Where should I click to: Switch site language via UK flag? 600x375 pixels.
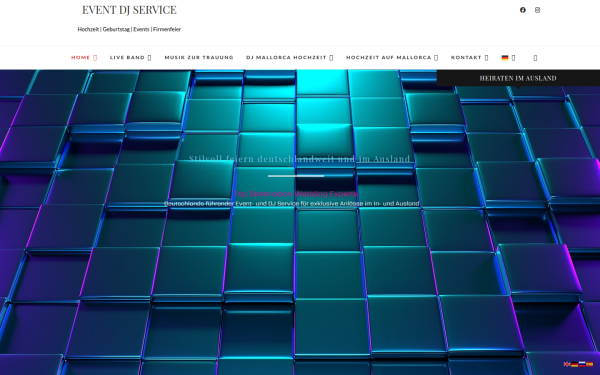[567, 364]
